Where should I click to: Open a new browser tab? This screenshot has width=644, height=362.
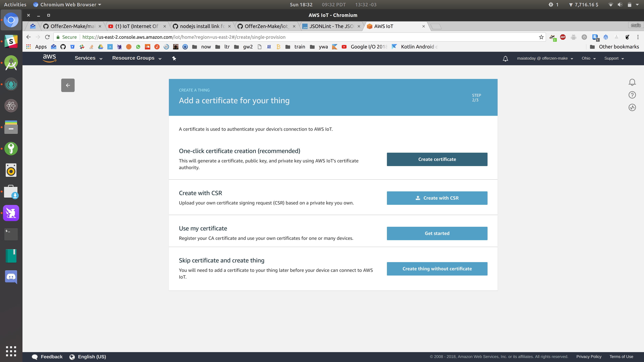pyautogui.click(x=436, y=26)
